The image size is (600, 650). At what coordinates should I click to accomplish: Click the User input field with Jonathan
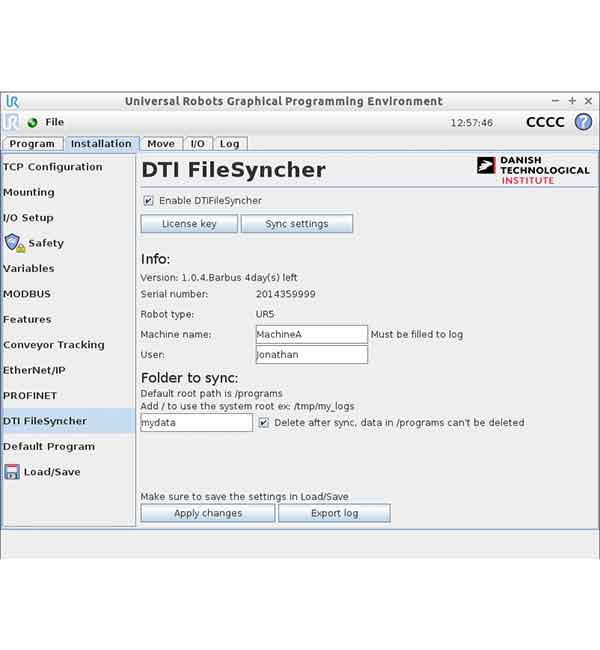tap(312, 355)
